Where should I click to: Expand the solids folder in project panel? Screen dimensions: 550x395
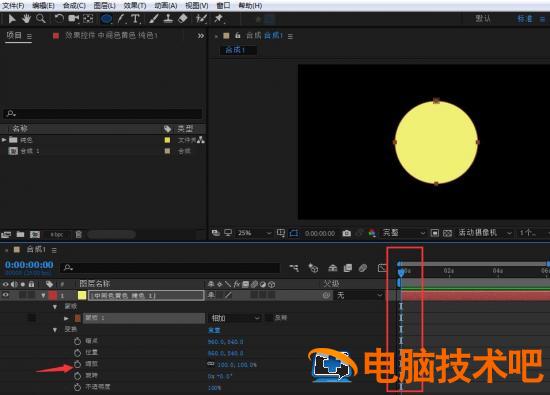(x=4, y=140)
